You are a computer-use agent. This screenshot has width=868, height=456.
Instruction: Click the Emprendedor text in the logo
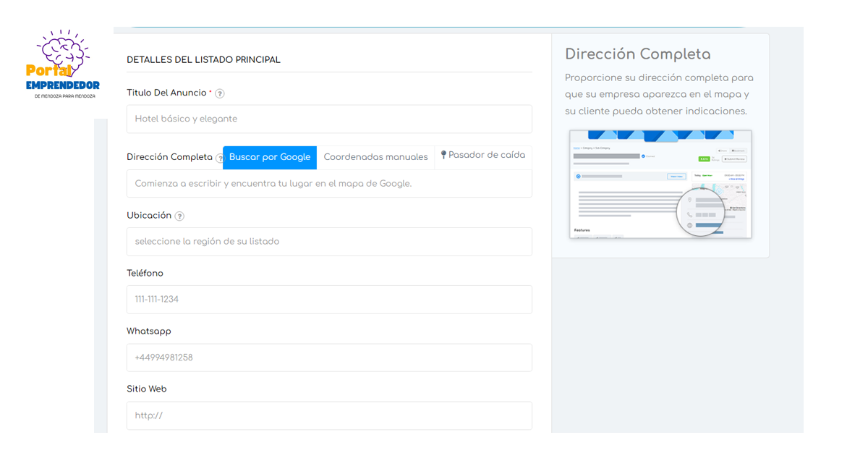(x=62, y=85)
